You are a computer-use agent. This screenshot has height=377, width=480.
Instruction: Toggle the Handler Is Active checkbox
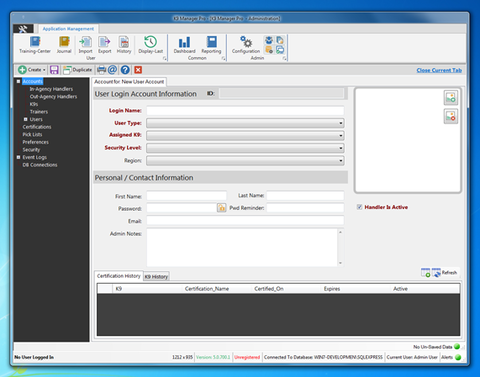[359, 207]
